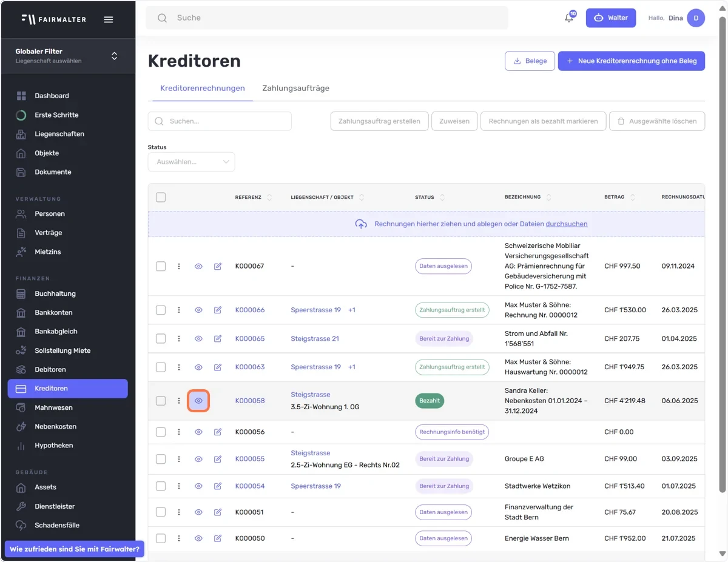728x562 pixels.
Task: Edit invoice K000050
Action: 218,538
